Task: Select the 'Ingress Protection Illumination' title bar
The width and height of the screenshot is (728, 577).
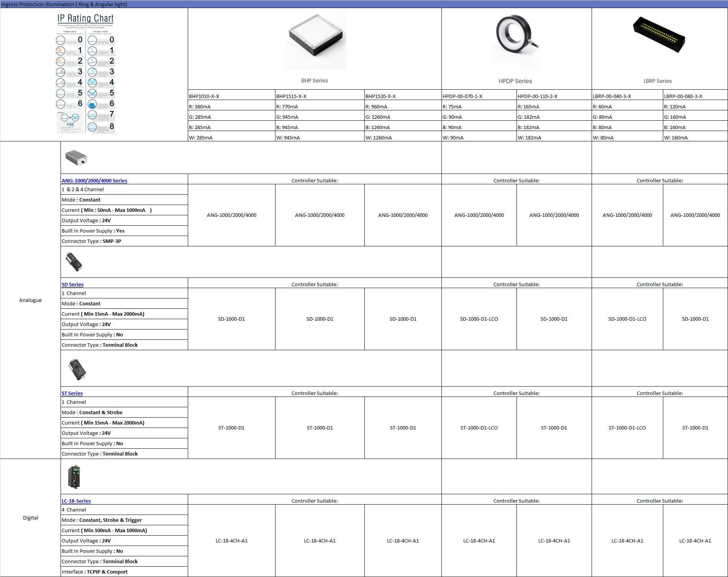Action: point(364,4)
